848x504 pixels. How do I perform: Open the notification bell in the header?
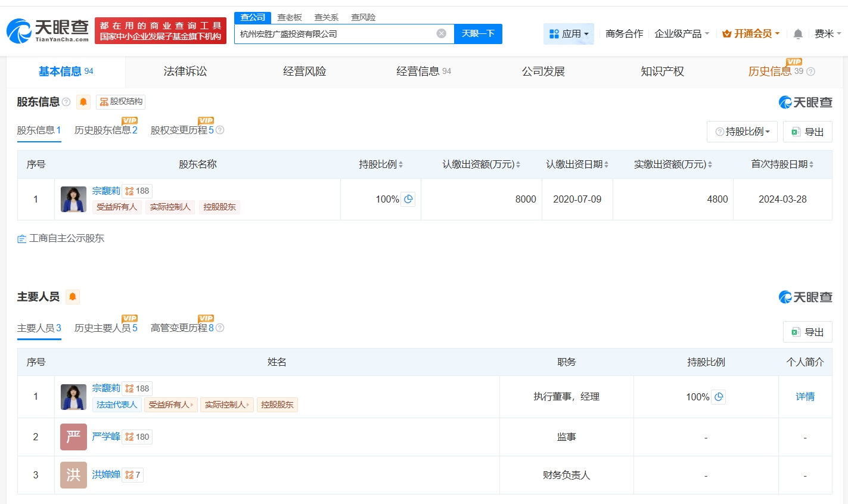798,34
